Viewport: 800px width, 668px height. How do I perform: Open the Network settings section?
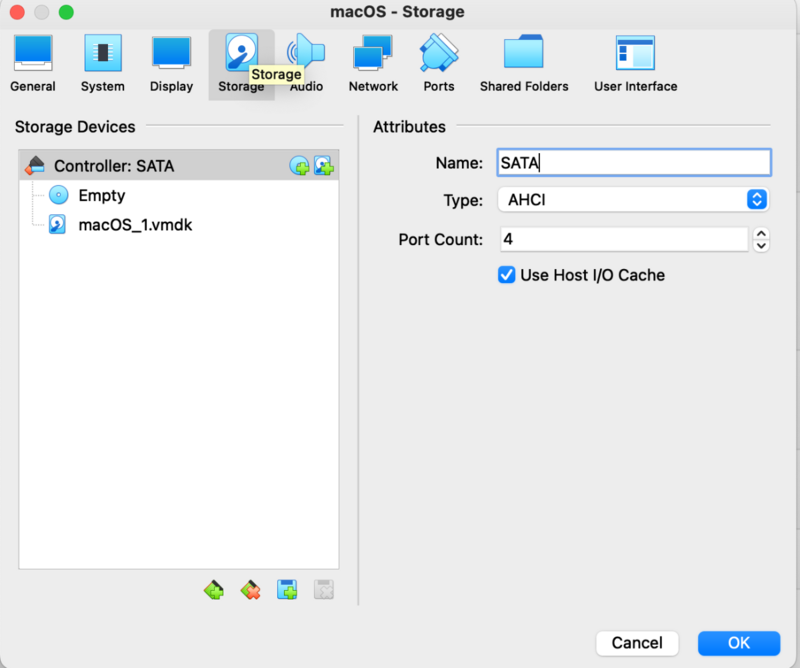373,64
